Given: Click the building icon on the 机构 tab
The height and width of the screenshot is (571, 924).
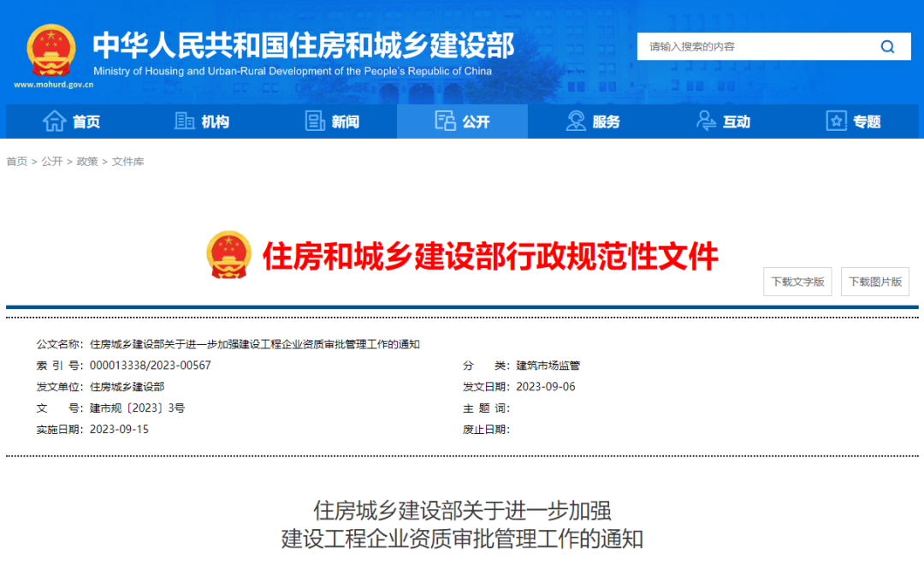Looking at the screenshot, I should pos(184,121).
